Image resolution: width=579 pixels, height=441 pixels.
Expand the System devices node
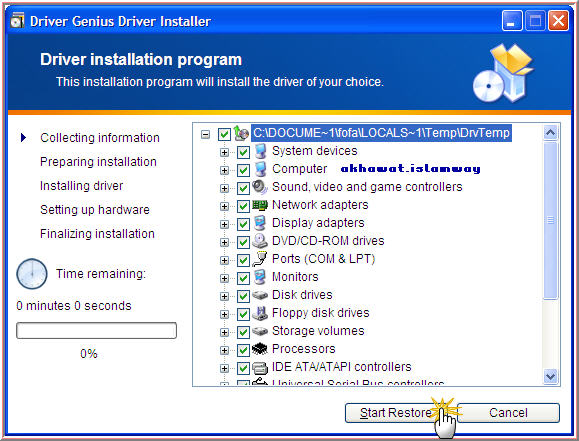pos(224,152)
